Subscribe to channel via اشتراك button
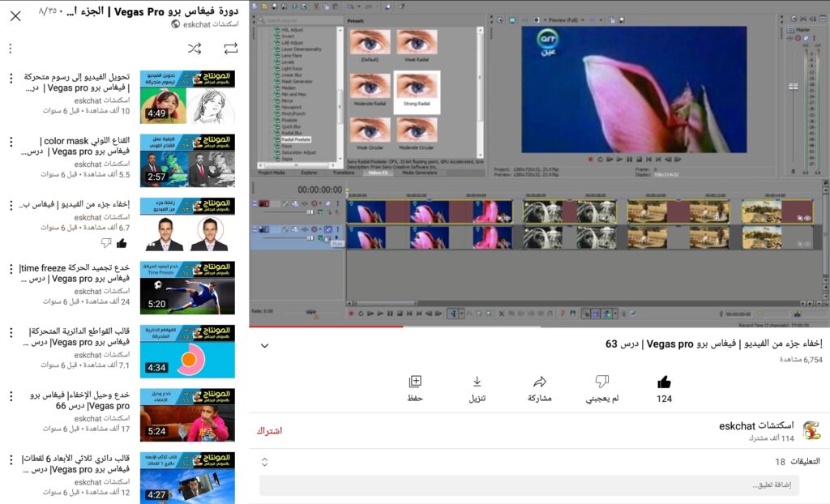 [269, 430]
